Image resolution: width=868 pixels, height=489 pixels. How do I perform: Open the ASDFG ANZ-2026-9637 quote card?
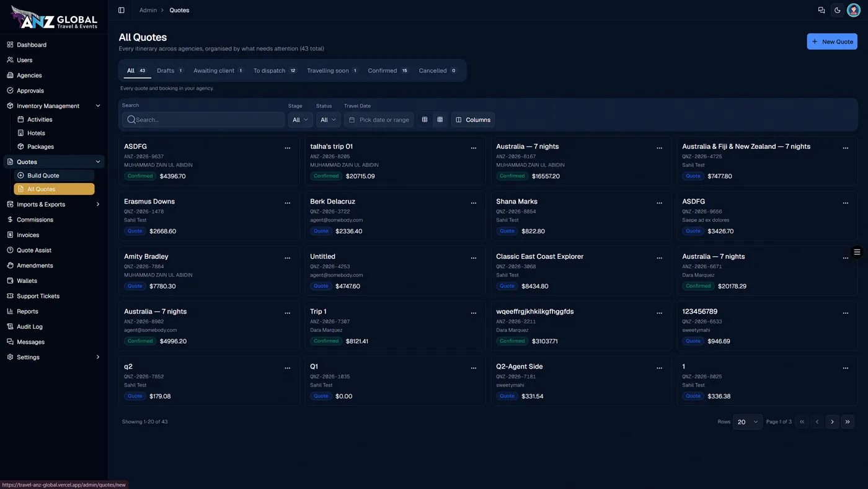tap(209, 161)
